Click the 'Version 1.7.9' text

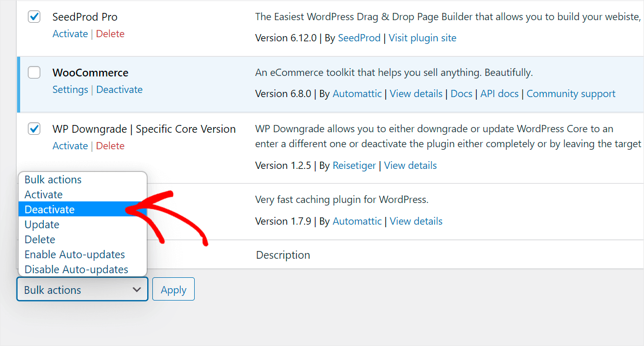coord(284,221)
